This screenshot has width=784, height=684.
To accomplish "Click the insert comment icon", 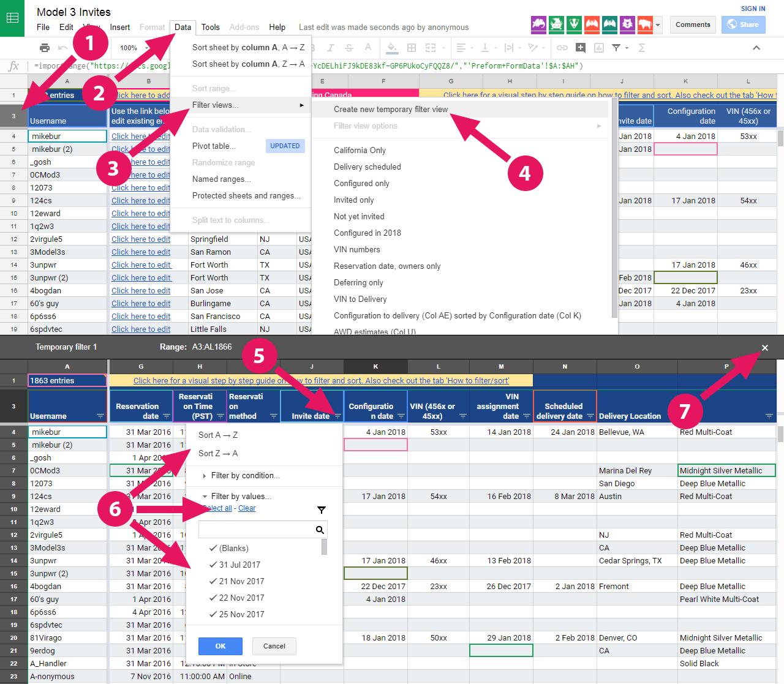I will click(581, 48).
